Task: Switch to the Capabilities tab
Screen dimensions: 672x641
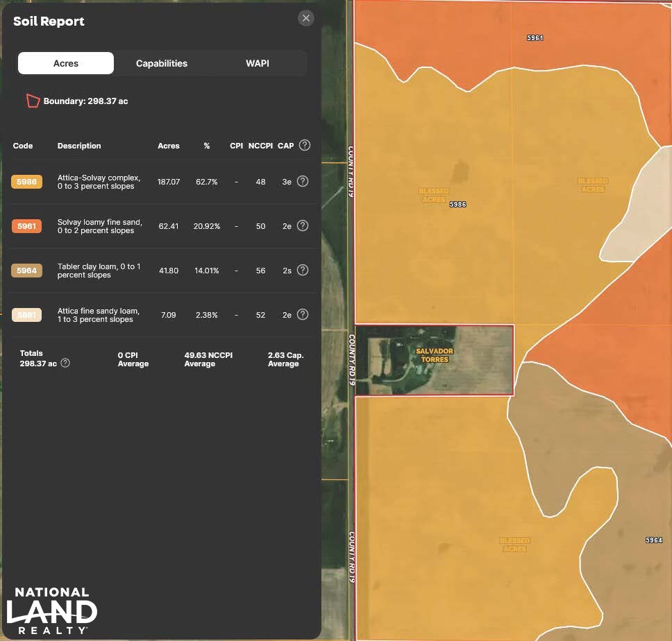Action: point(162,63)
